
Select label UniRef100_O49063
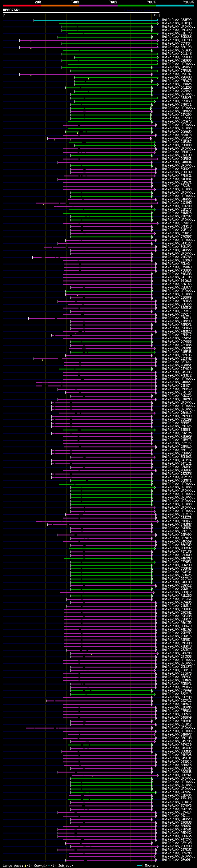pyautogui.click(x=177, y=67)
